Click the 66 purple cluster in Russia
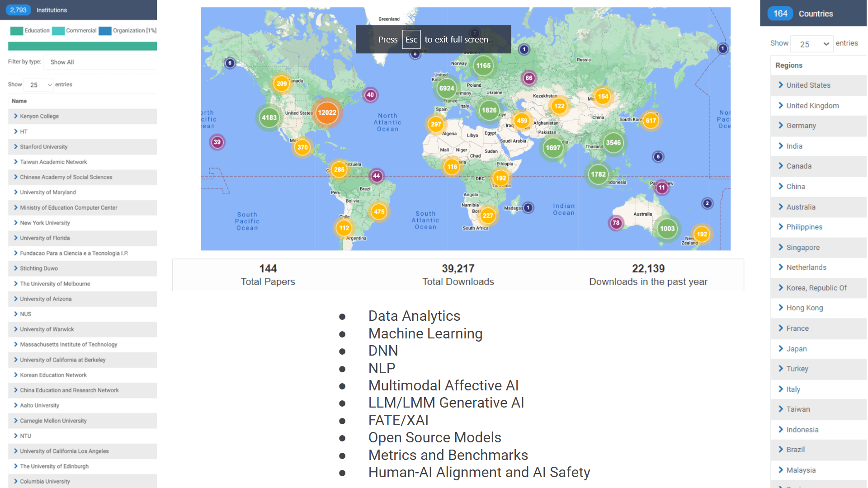The image size is (868, 488). (528, 78)
